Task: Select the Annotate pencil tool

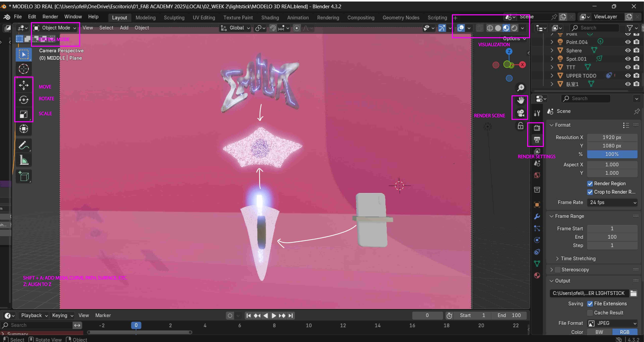Action: [x=24, y=145]
